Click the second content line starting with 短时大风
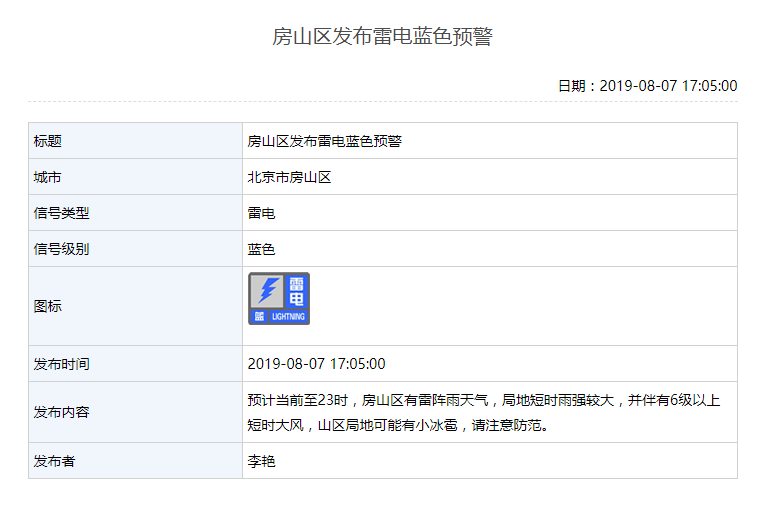This screenshot has width=773, height=509. (x=397, y=425)
